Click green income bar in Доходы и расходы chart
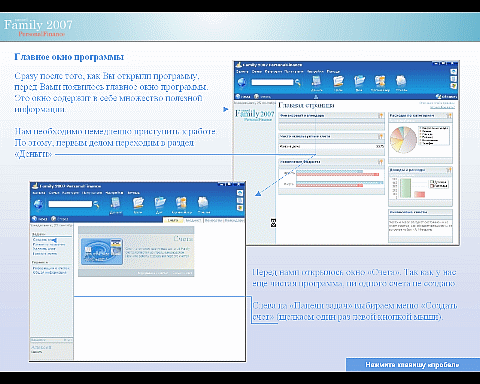Screen dimensions: 480x384 click(x=405, y=188)
